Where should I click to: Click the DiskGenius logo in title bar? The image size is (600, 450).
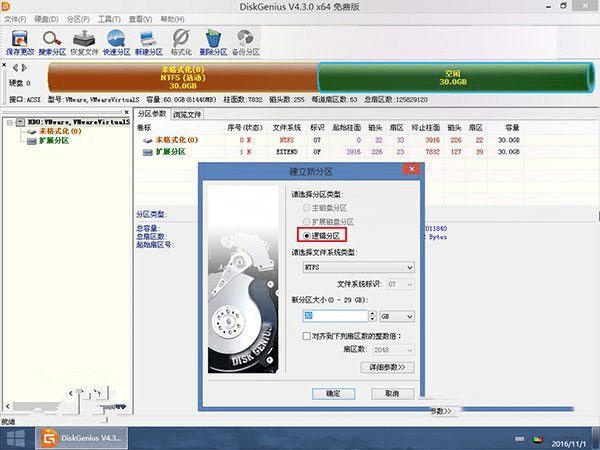tap(5, 6)
